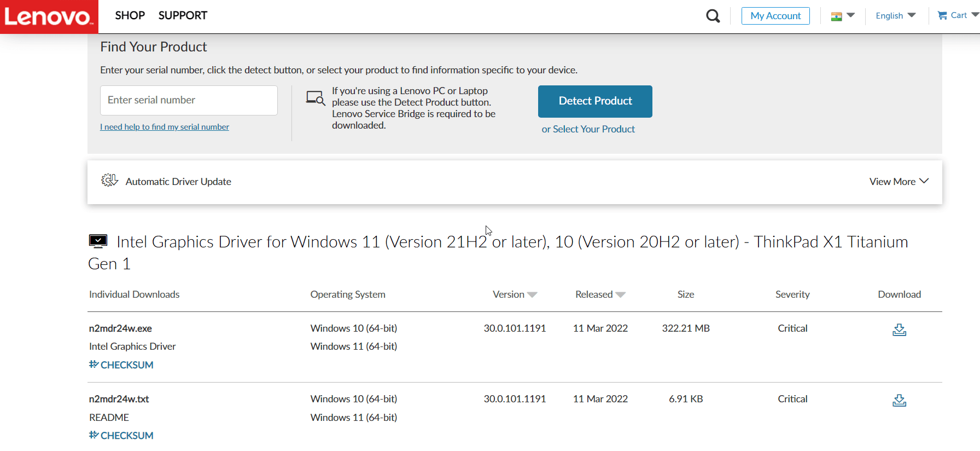
Task: Open the country flag dropdown arrow
Action: coord(850,15)
